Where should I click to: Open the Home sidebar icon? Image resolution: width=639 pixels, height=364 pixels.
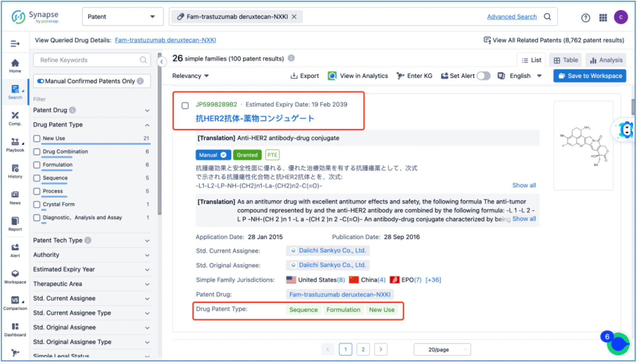pyautogui.click(x=15, y=66)
